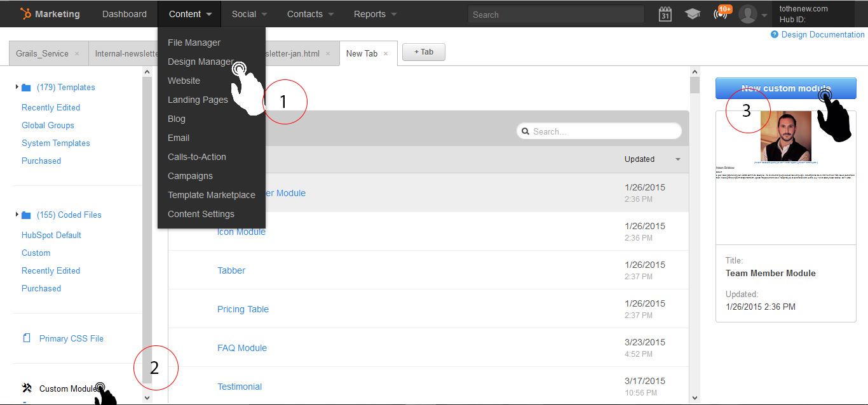
Task: Open the user avatar account menu
Action: point(753,14)
